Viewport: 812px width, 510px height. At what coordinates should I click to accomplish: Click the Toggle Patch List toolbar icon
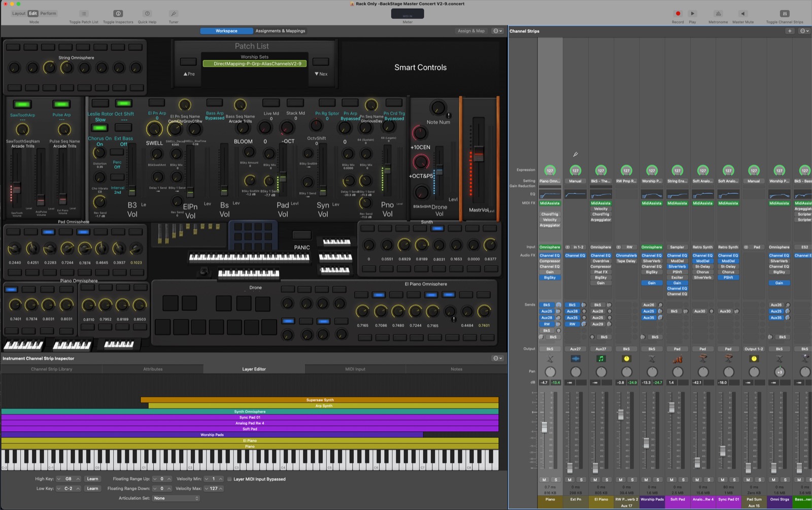pos(84,14)
